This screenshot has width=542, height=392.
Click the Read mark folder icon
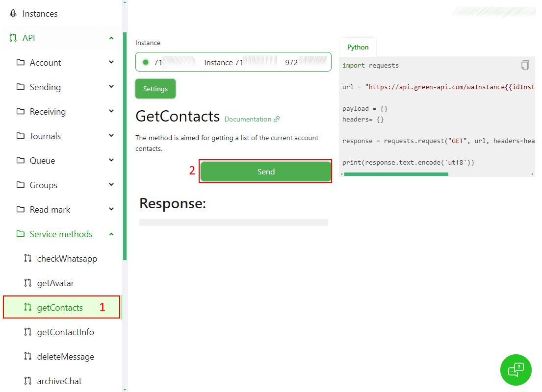coord(21,209)
